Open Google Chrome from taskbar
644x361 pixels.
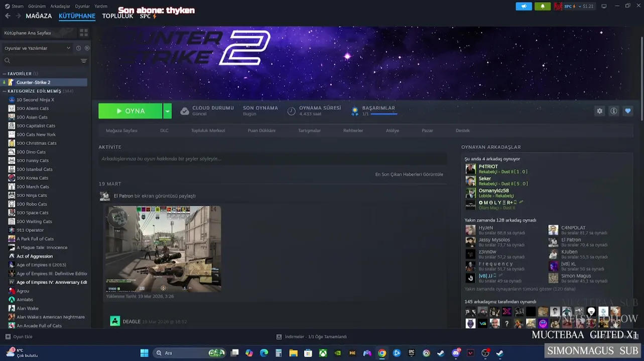pyautogui.click(x=382, y=353)
